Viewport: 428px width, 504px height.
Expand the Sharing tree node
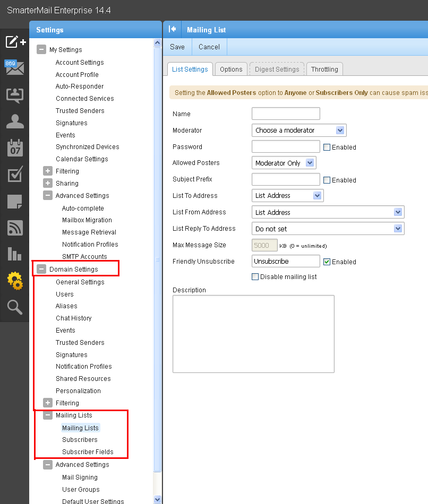[48, 183]
